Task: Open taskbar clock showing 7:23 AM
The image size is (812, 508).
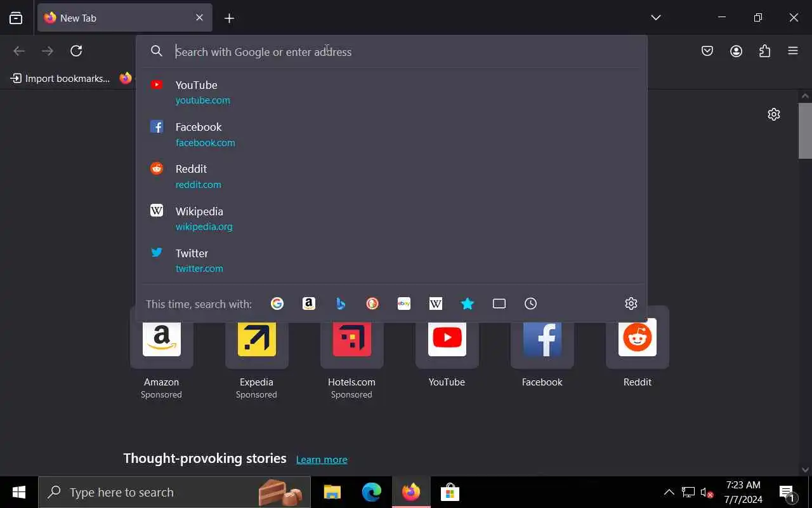Action: [x=743, y=492]
